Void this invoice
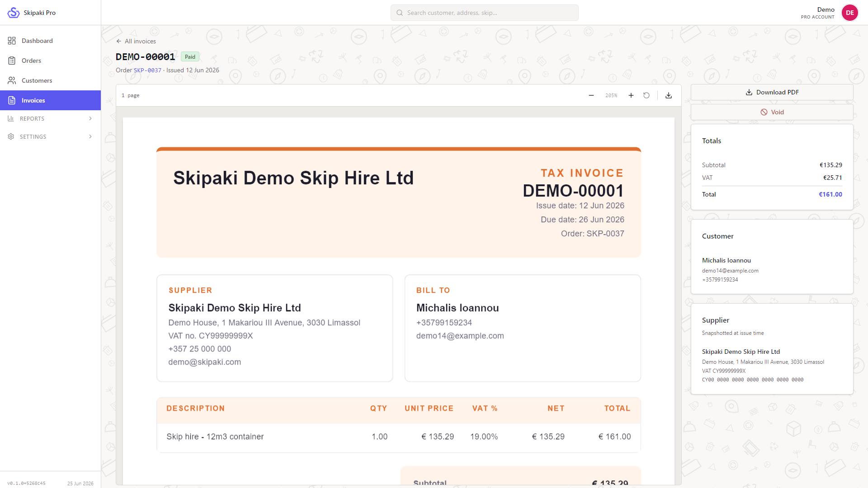Viewport: 868px width, 488px height. tap(772, 112)
